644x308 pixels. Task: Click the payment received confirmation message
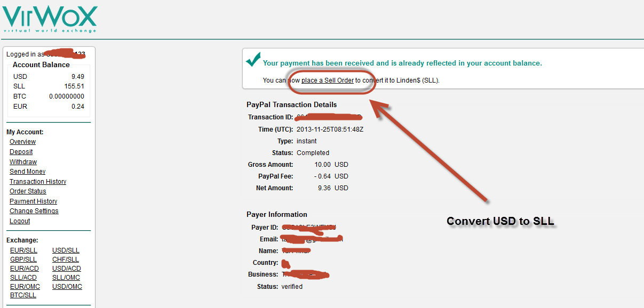[x=402, y=63]
